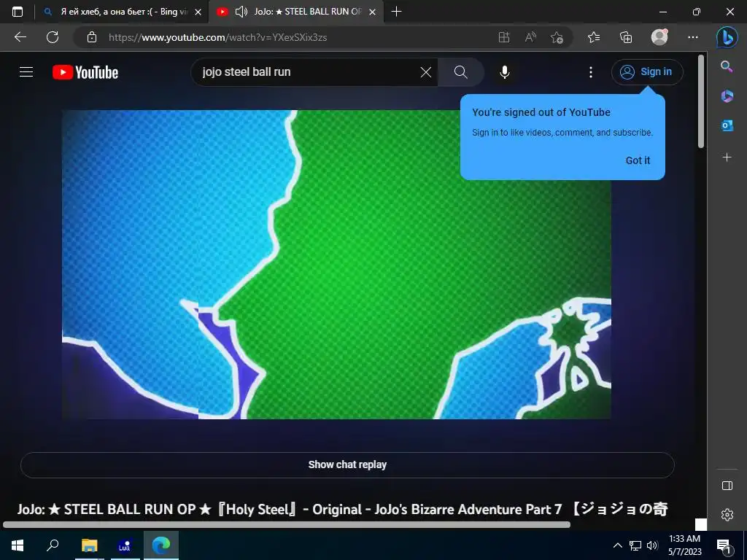Click the browser address bar URL

(x=217, y=37)
